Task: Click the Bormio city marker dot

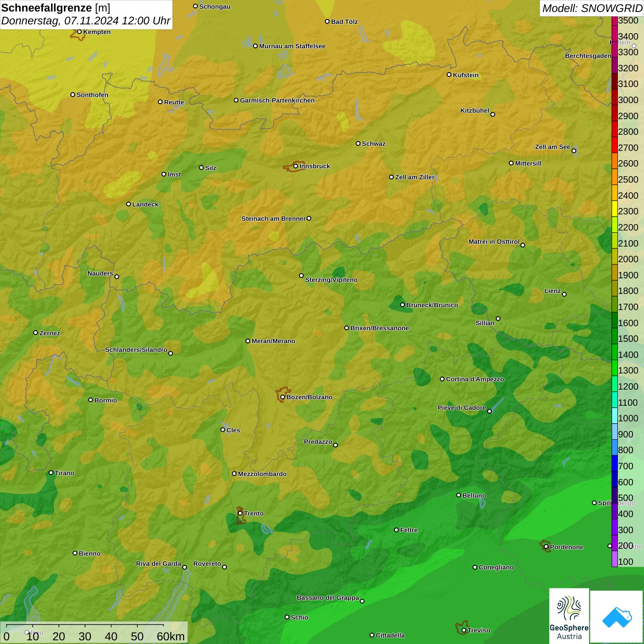Action: tap(91, 400)
